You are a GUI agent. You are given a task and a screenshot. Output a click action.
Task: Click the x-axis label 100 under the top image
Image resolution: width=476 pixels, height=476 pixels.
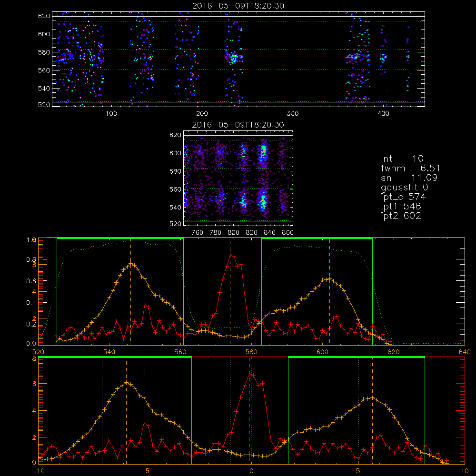click(x=111, y=114)
